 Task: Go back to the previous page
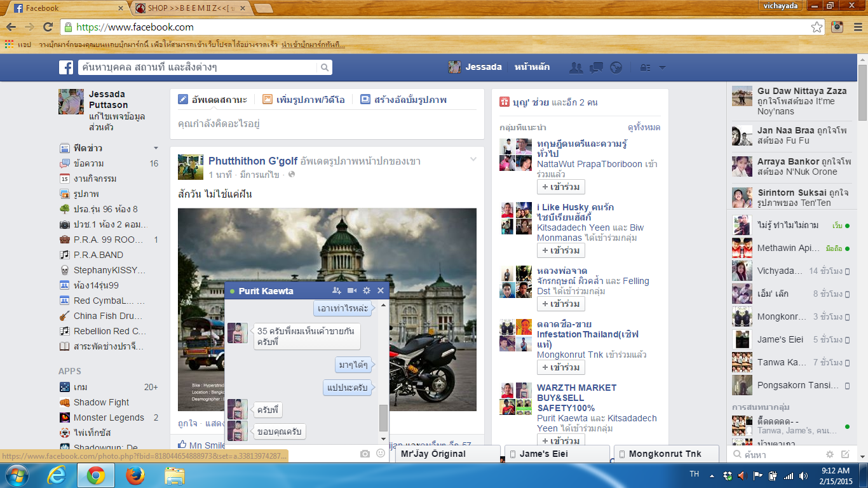click(x=11, y=27)
